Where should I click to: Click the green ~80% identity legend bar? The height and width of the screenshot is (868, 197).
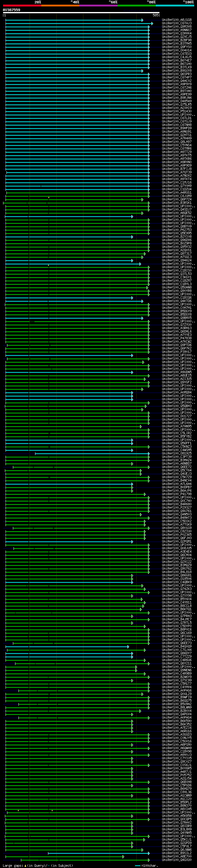(x=137, y=6)
